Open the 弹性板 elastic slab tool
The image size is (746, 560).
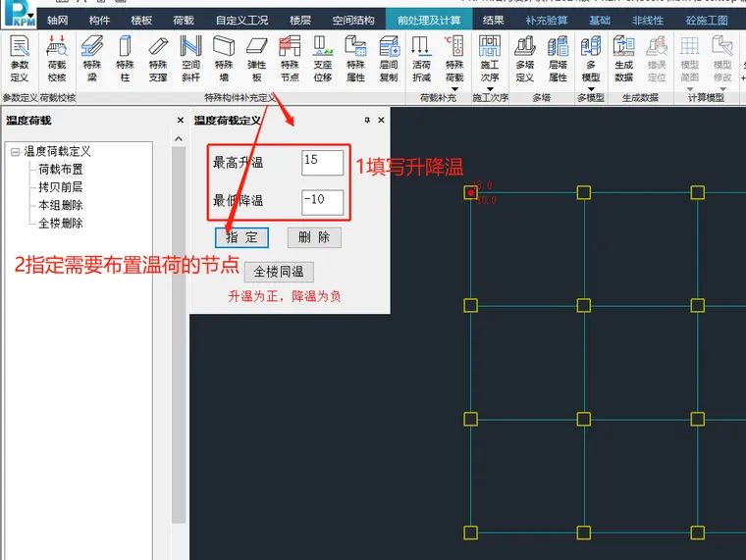[x=257, y=59]
